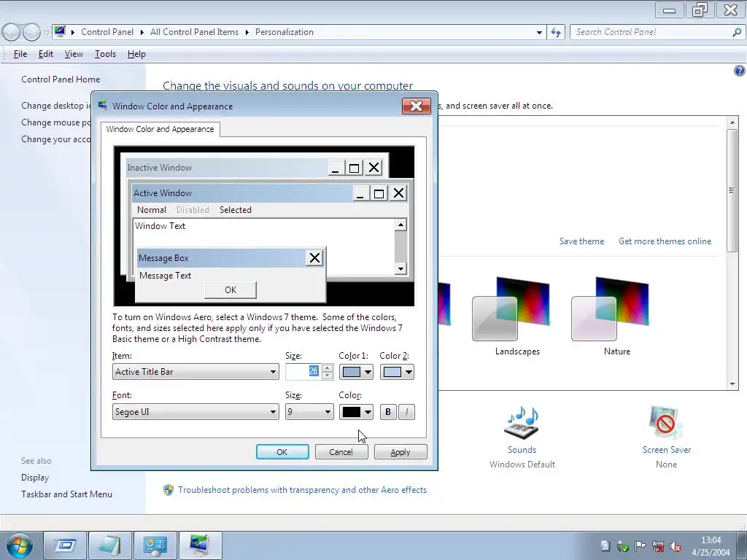
Task: Click the network disconnected tray icon
Action: coord(658,547)
